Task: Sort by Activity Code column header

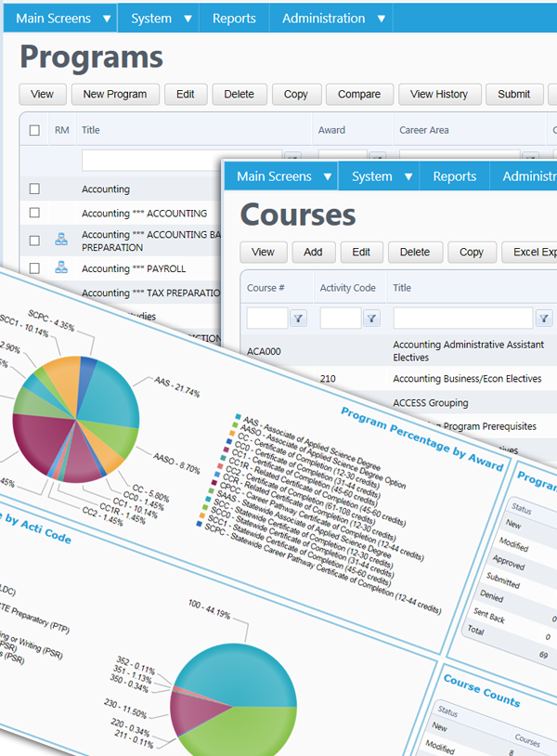Action: point(347,288)
